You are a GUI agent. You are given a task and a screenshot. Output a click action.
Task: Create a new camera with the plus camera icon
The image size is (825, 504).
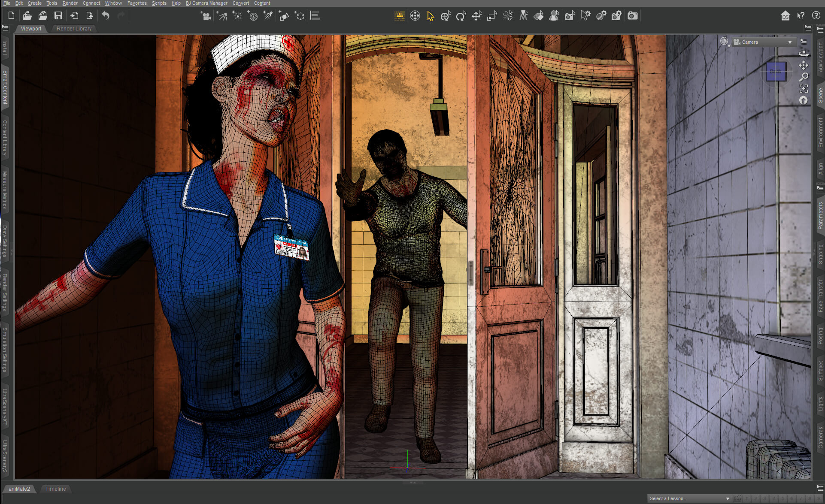[206, 16]
